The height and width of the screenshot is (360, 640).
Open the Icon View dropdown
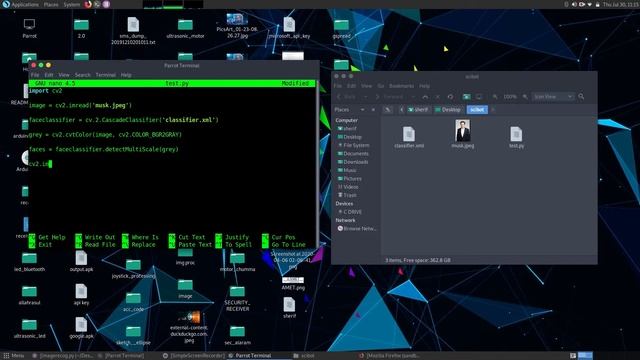pyautogui.click(x=553, y=97)
